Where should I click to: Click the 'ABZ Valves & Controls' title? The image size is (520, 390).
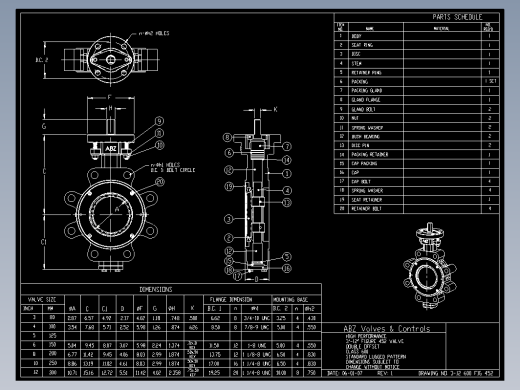click(x=387, y=329)
